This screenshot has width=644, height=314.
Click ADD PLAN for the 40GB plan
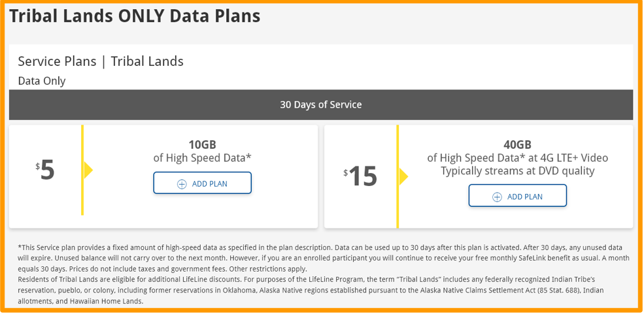point(518,196)
